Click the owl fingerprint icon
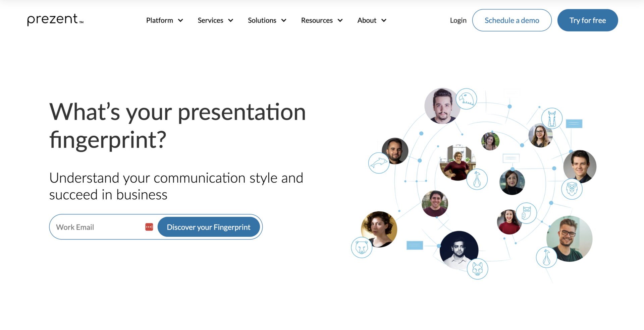The image size is (644, 330). (526, 213)
